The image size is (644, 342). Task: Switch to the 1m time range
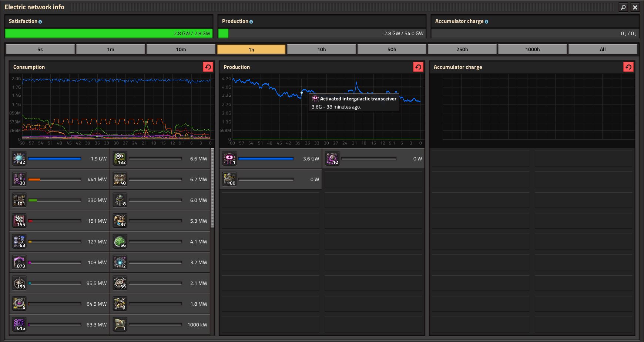point(110,49)
